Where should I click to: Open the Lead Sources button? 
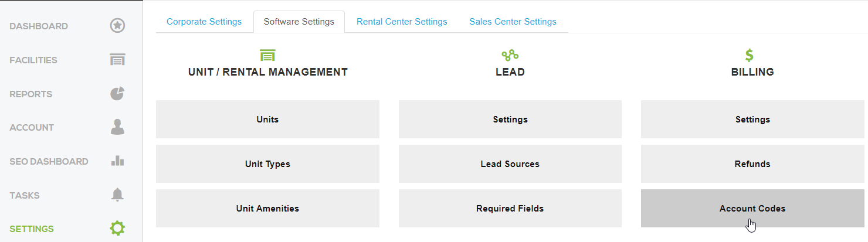click(x=510, y=164)
